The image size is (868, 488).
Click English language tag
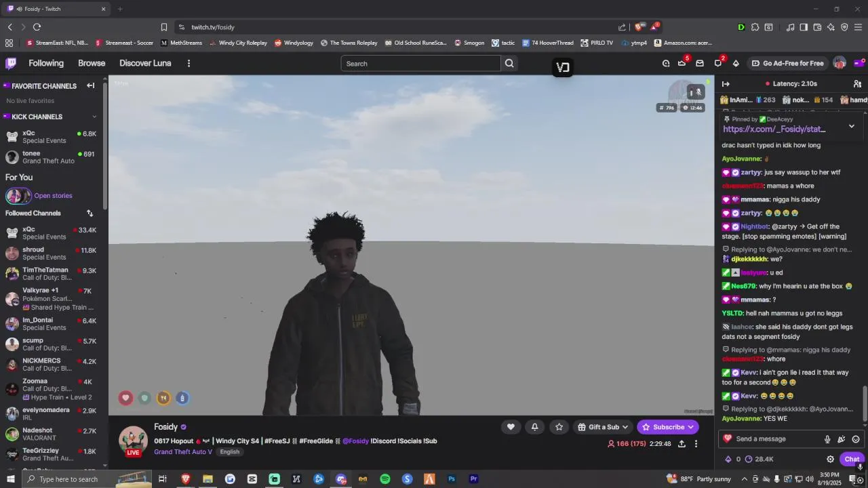point(229,452)
